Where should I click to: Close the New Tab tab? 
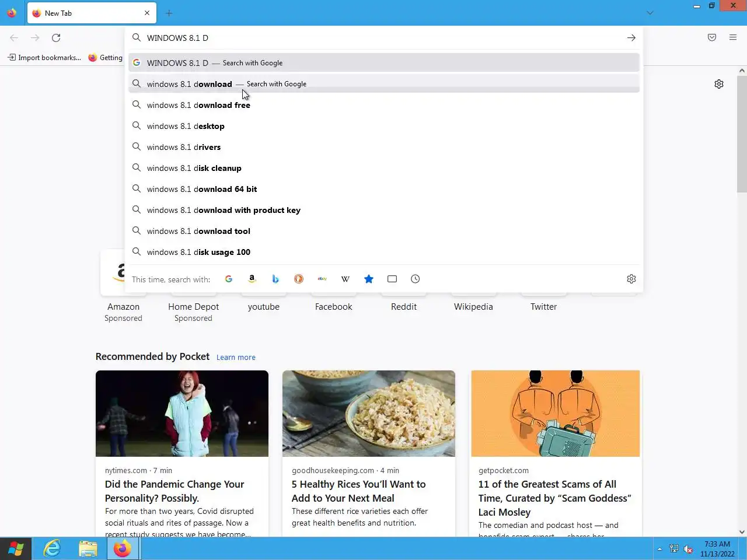coord(147,13)
